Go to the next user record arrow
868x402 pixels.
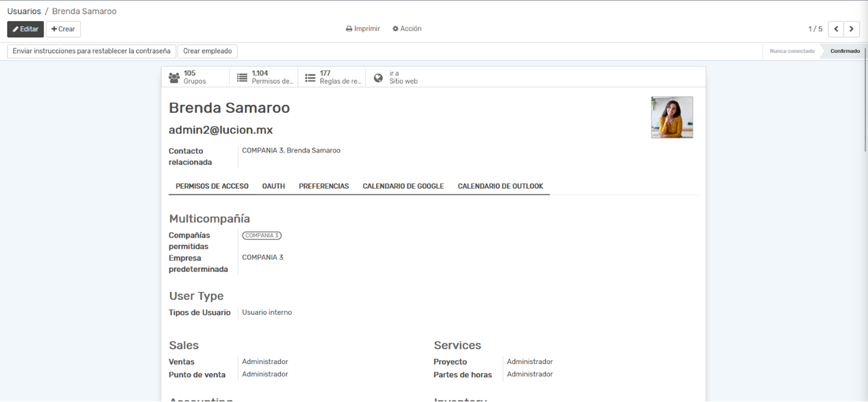pos(852,29)
